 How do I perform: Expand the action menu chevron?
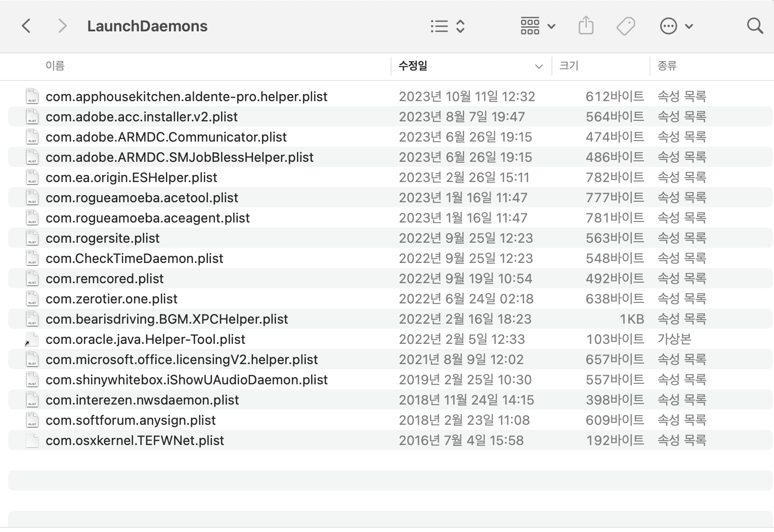pyautogui.click(x=689, y=26)
